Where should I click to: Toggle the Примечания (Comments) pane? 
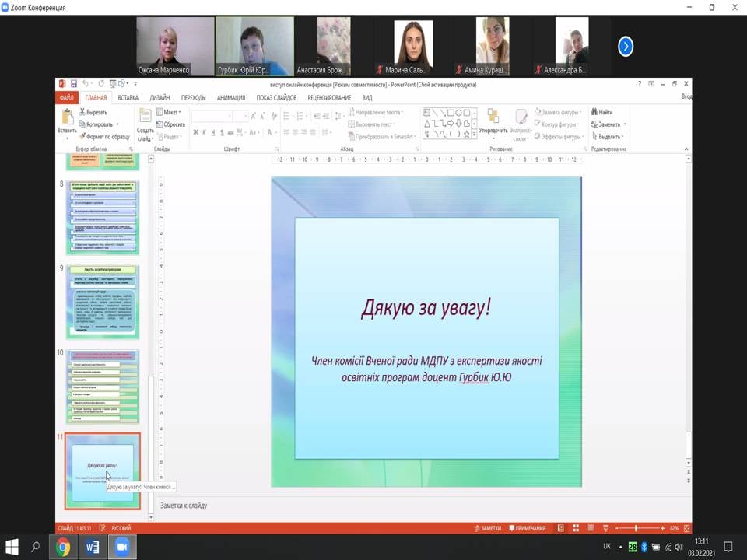pyautogui.click(x=526, y=528)
